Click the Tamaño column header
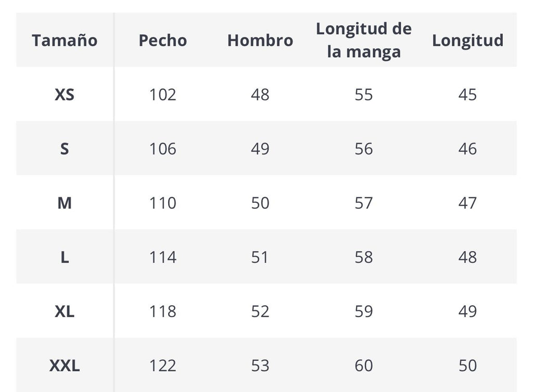533x392 pixels. pyautogui.click(x=65, y=41)
